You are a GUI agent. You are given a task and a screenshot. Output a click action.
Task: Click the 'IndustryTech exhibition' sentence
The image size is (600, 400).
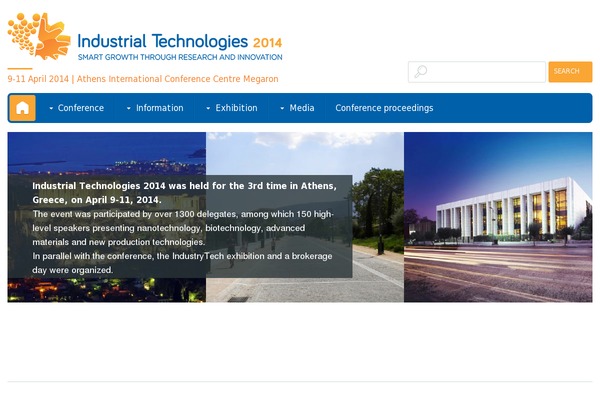click(182, 263)
